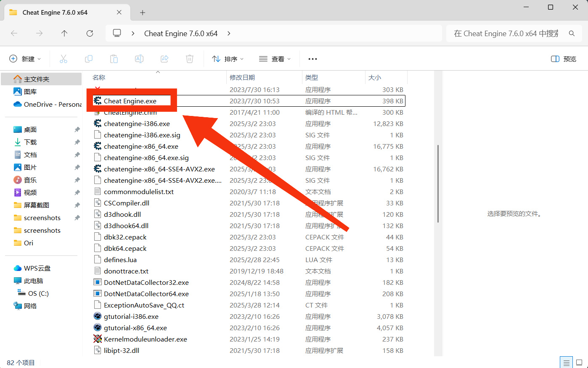Go back to the previous folder
The width and height of the screenshot is (588, 368).
(x=14, y=33)
